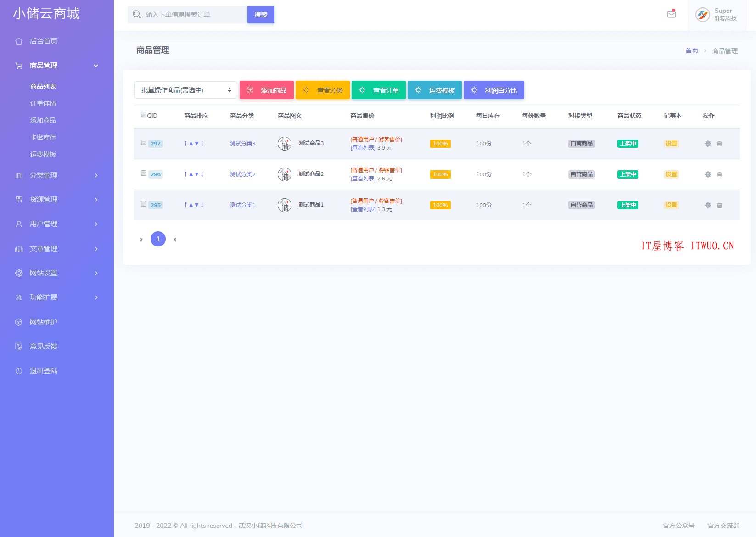Click the blue 运费模板 toolbar button

click(x=435, y=90)
